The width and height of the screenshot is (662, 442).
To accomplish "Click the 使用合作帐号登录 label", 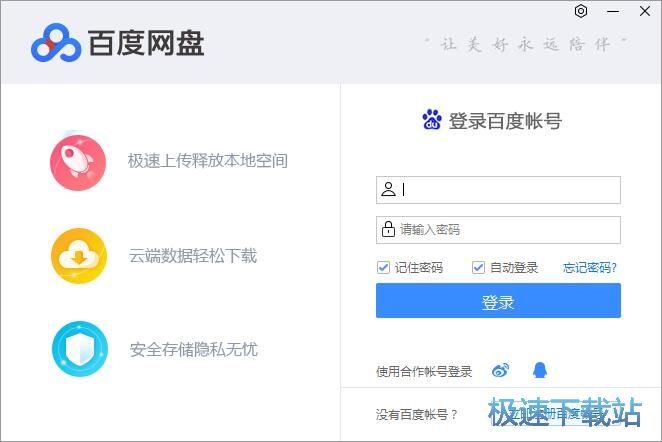I will (x=424, y=371).
